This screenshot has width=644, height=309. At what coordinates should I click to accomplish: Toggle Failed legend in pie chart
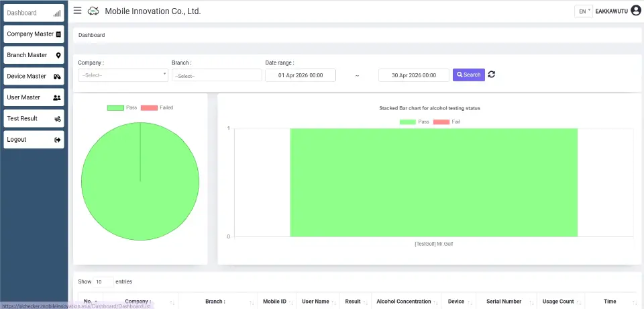point(158,107)
